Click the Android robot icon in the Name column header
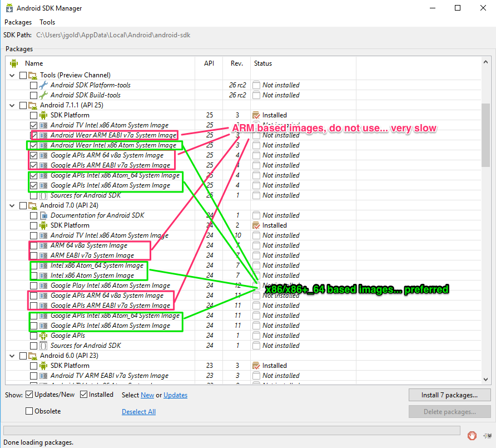Viewport: 496px width, 448px height. 14,63
